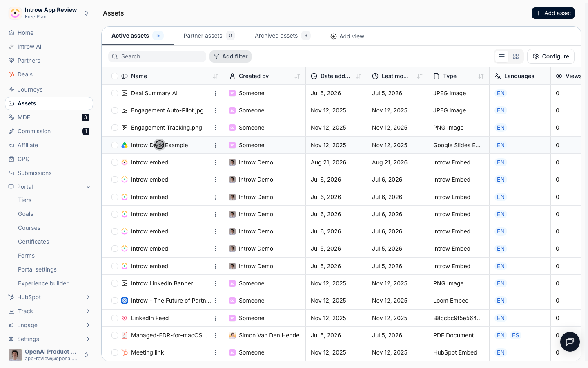Open row menu for Engagement Auto-Pilot.jpg
Image resolution: width=588 pixels, height=368 pixels.
[x=216, y=110]
